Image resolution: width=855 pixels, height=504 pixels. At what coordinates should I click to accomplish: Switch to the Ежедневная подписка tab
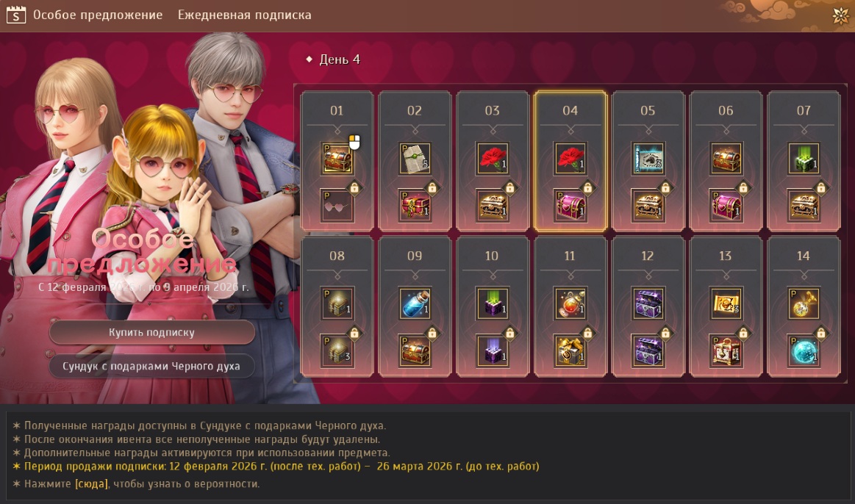244,15
